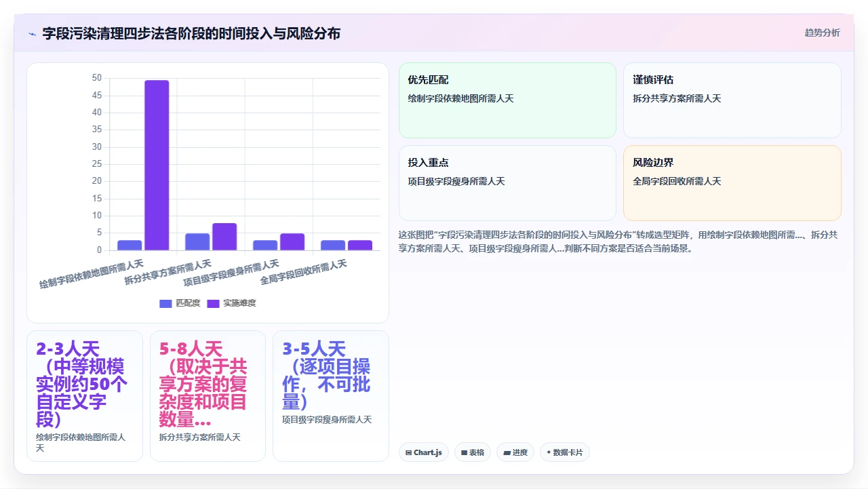Click the trend icon beside the title
This screenshot has width=868, height=489.
pyautogui.click(x=32, y=33)
